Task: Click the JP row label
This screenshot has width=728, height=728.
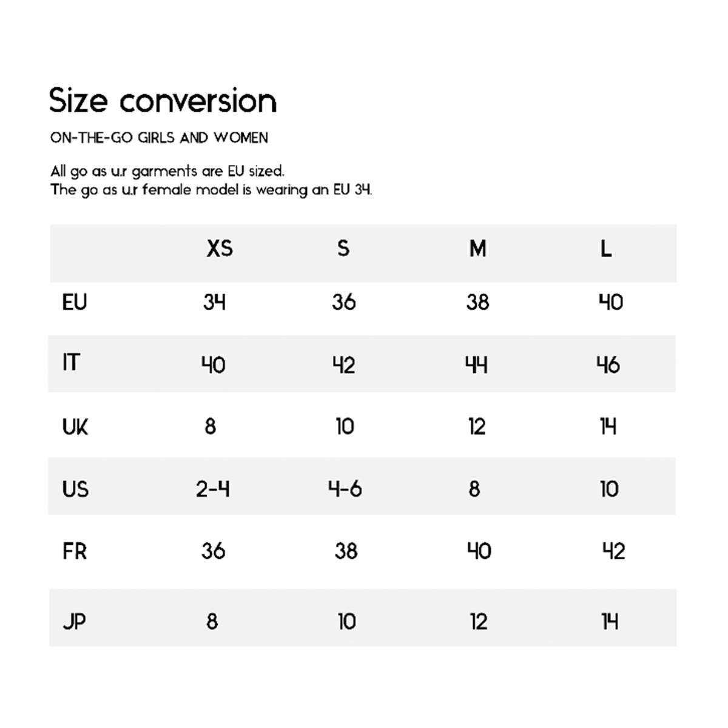Action: pyautogui.click(x=74, y=622)
